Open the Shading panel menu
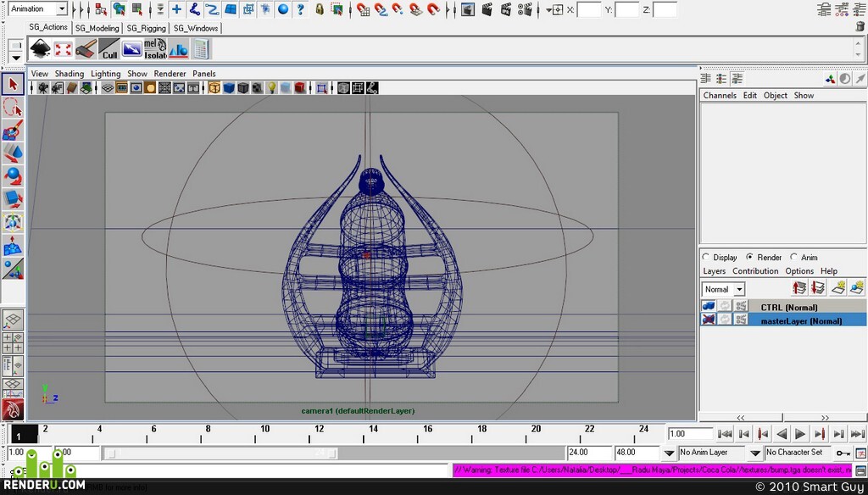Image resolution: width=868 pixels, height=495 pixels. pyautogui.click(x=70, y=74)
